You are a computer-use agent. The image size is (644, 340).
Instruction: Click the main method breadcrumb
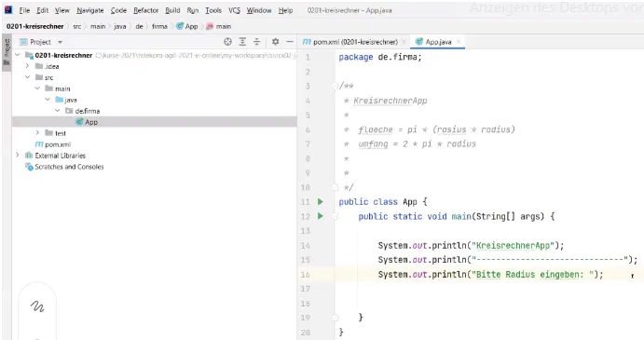pos(219,26)
